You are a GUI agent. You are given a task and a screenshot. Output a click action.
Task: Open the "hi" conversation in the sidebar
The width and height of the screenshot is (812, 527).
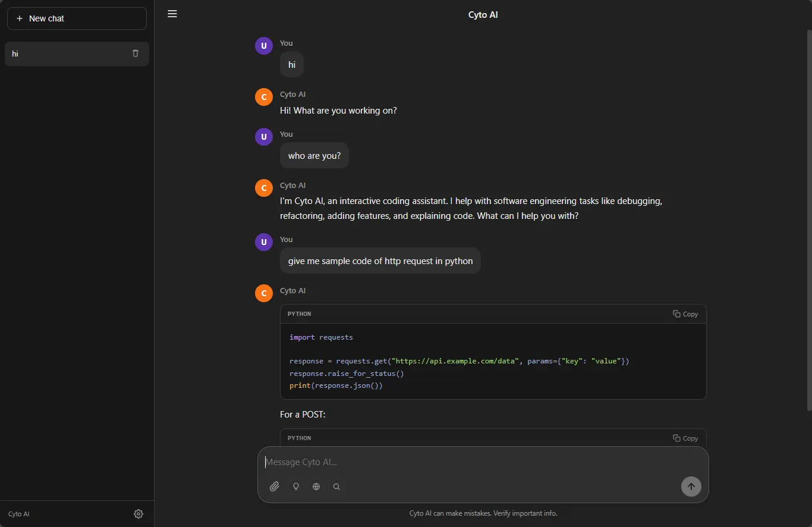tap(77, 54)
